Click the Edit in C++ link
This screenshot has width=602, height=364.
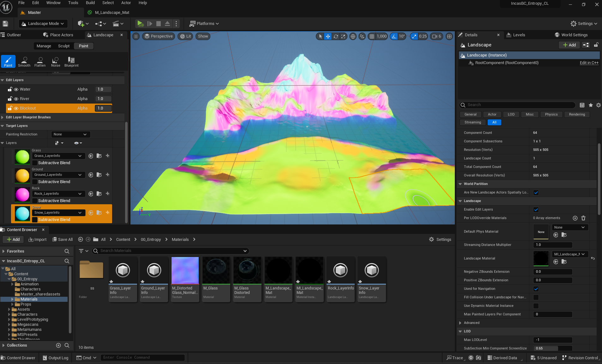[589, 63]
